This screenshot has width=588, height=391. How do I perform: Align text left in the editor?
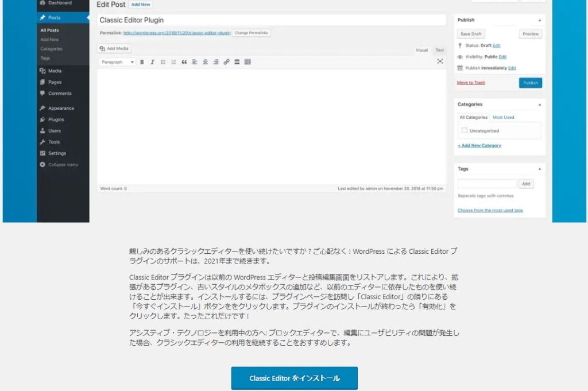click(195, 62)
